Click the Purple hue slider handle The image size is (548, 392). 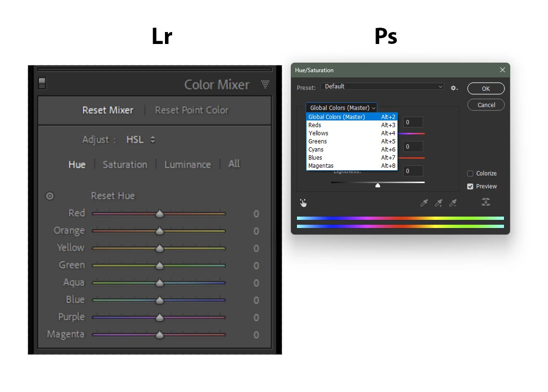(160, 317)
